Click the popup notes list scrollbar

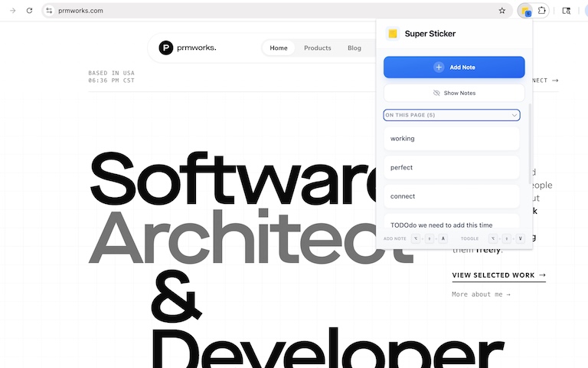pyautogui.click(x=530, y=144)
